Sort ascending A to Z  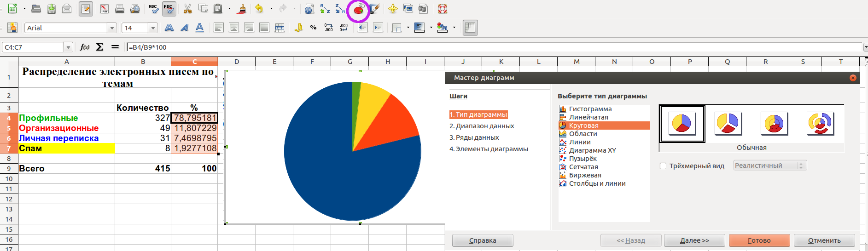pos(325,9)
